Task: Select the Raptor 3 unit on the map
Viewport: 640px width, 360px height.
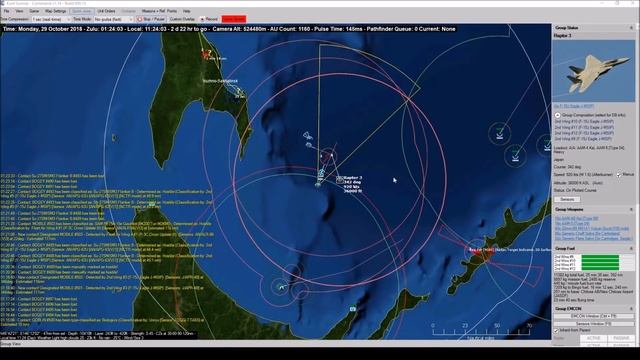Action: pyautogui.click(x=340, y=179)
